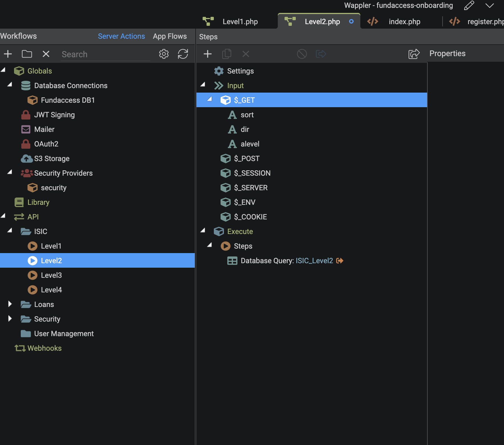
Task: Open Workflows settings gear icon
Action: (164, 54)
